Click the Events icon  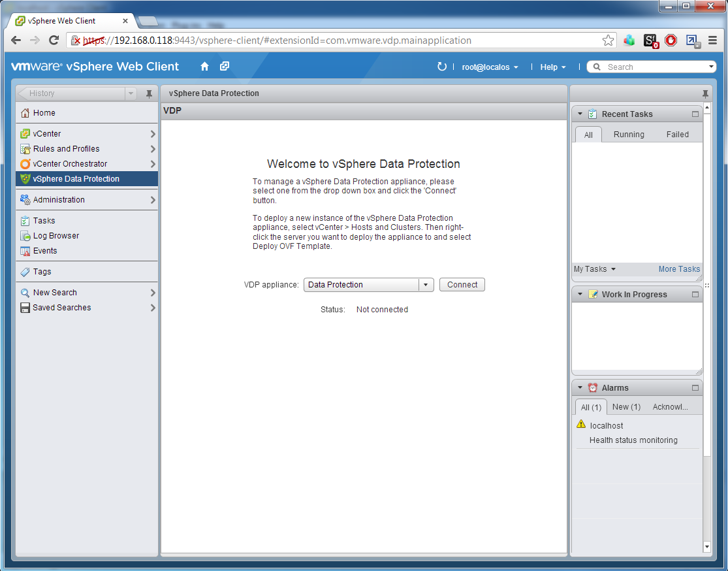tap(25, 251)
